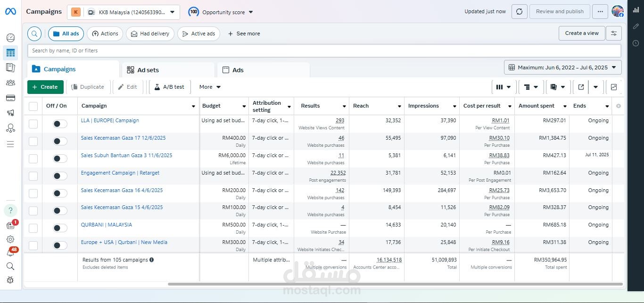
Task: Click the circular search icon beside All ads
Action: point(34,34)
